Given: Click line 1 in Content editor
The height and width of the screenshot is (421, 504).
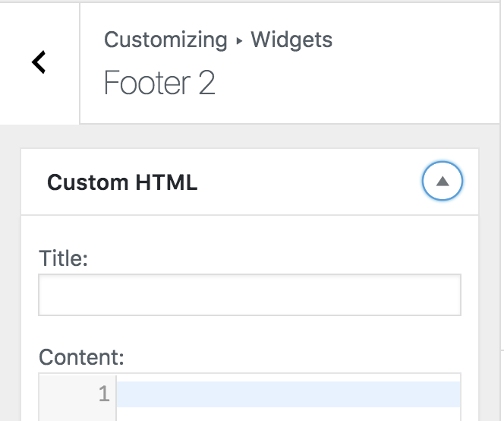Looking at the screenshot, I should 288,394.
